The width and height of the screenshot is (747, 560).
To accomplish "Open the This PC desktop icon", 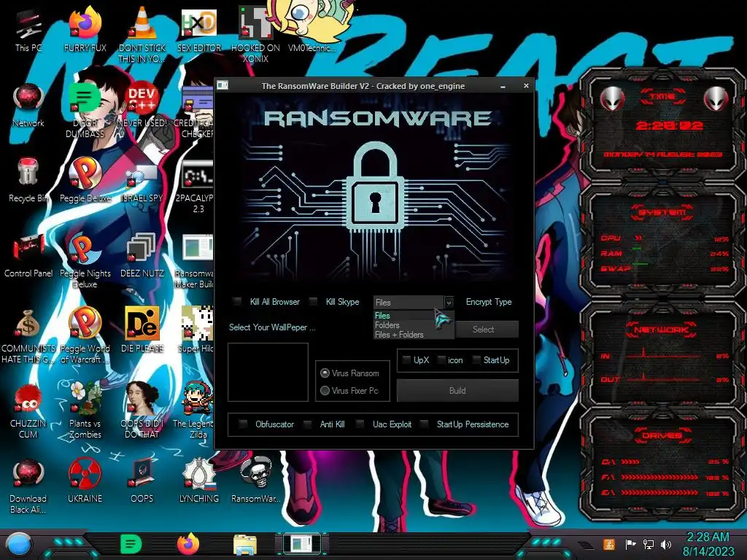I will (x=28, y=30).
